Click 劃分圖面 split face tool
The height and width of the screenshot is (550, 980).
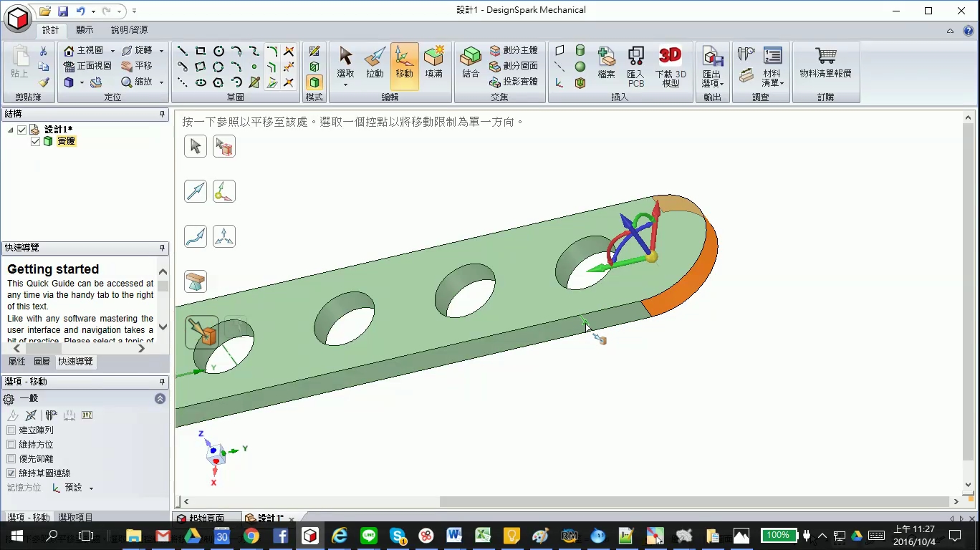click(x=514, y=66)
